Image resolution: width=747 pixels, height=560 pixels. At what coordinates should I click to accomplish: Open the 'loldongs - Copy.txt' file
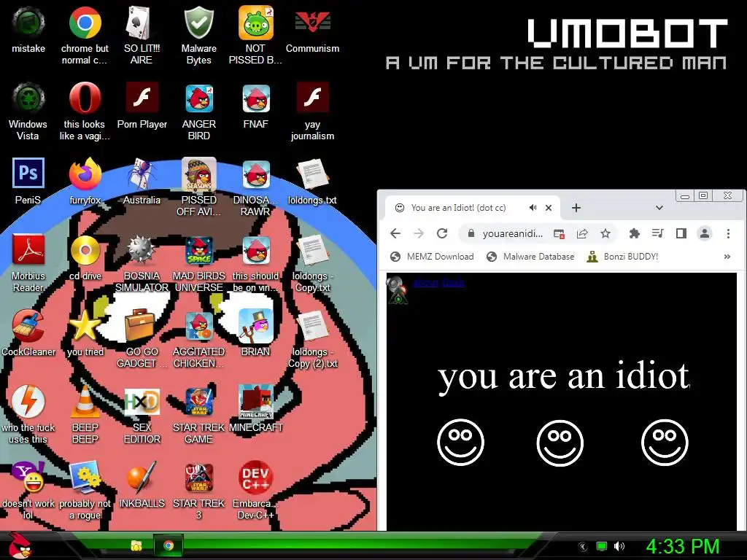point(312,250)
